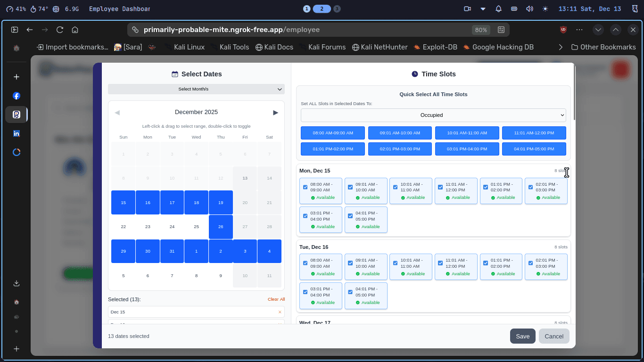Toggle Mon Dec 15 11:01 AM slot checkbox
Image resolution: width=644 pixels, height=362 pixels.
440,187
